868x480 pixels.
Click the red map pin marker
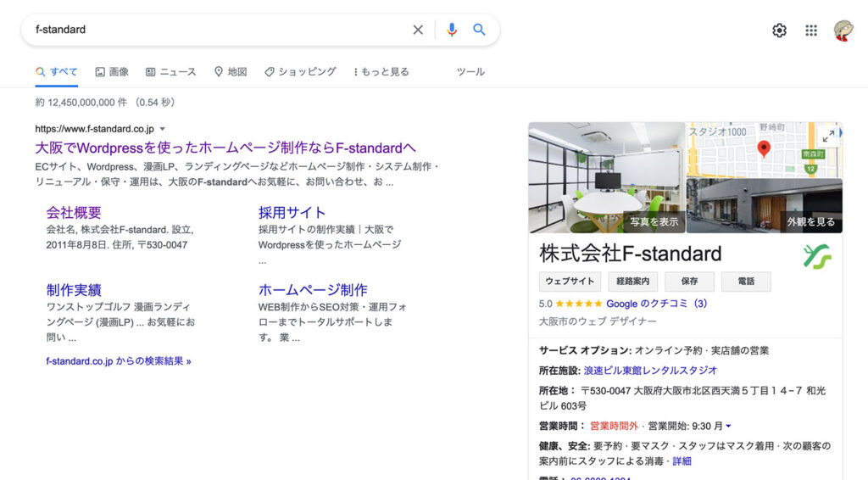click(x=764, y=149)
